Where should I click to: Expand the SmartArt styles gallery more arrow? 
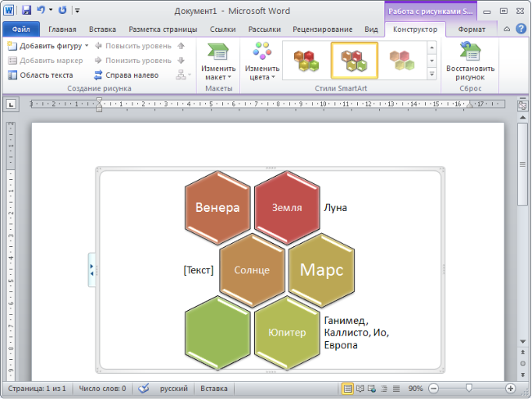(431, 74)
